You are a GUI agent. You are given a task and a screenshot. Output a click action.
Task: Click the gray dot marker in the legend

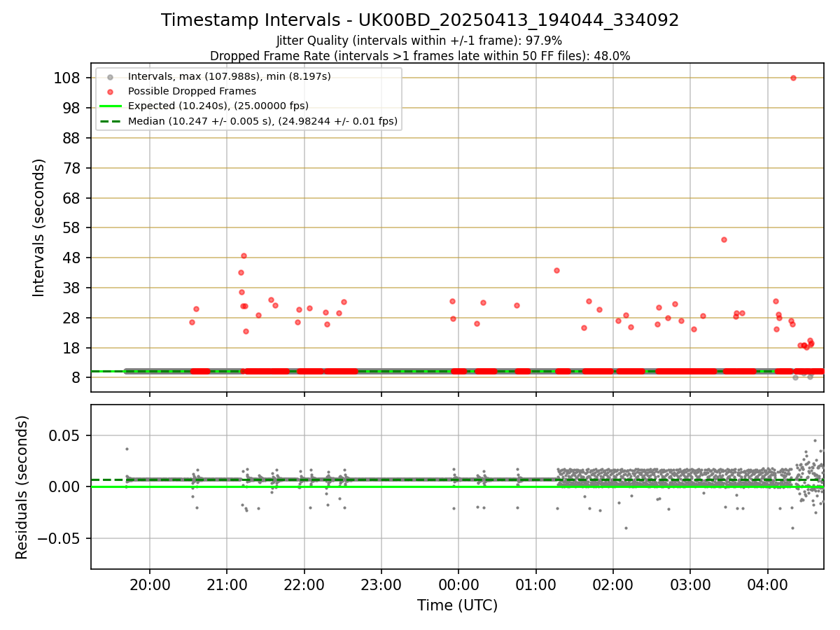click(110, 77)
